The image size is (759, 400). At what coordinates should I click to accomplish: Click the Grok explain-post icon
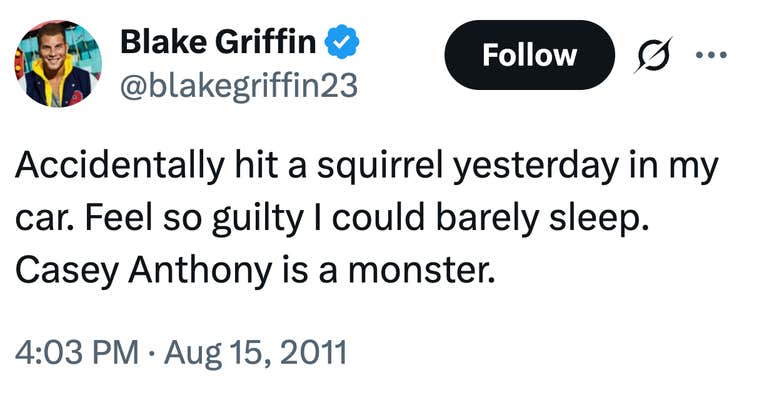(x=653, y=55)
